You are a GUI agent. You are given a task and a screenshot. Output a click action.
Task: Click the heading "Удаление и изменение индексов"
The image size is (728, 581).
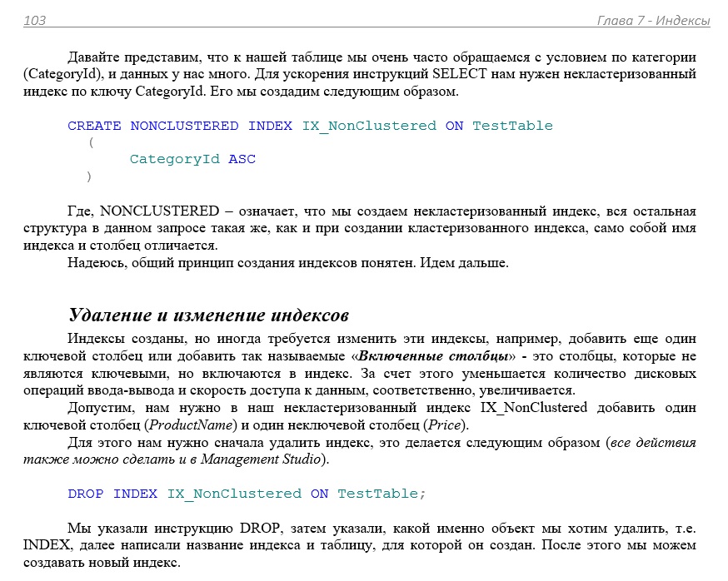pos(208,315)
